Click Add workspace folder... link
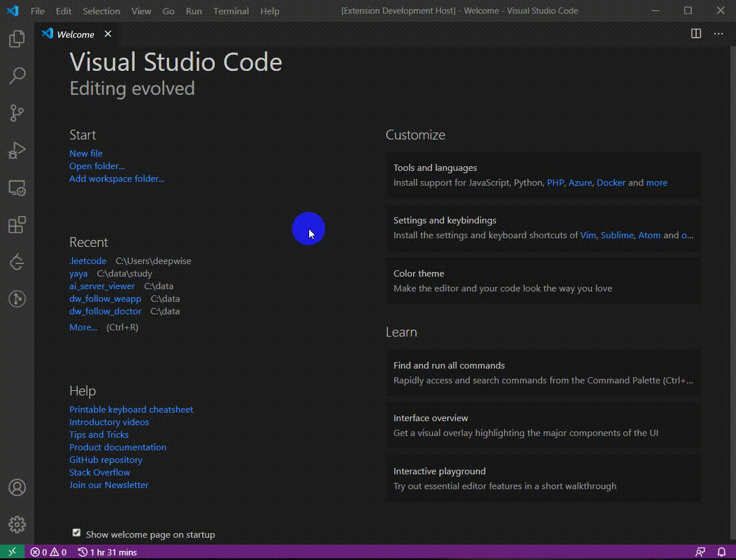Image resolution: width=736 pixels, height=560 pixels. [x=117, y=178]
